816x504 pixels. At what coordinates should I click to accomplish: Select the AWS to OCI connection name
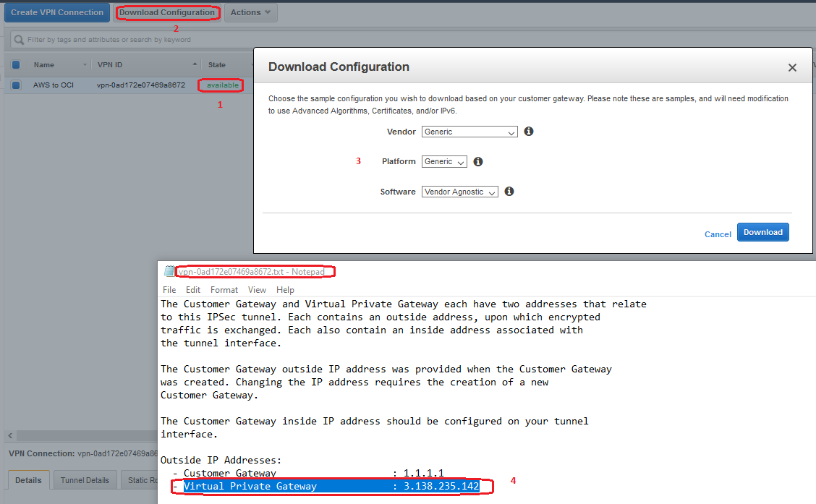54,85
